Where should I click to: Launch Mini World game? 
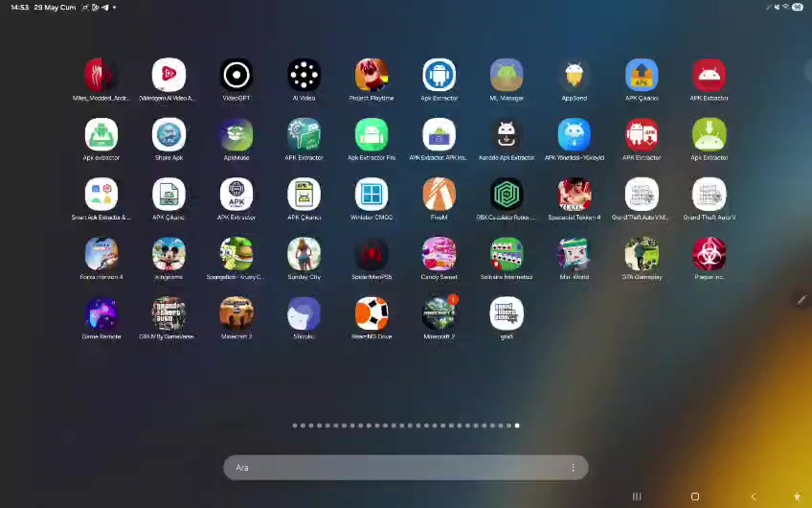[575, 255]
